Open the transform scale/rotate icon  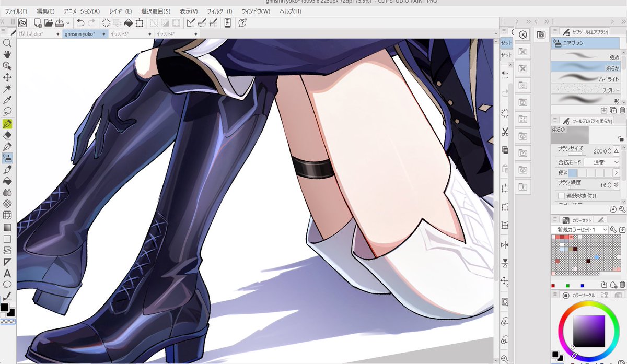pyautogui.click(x=140, y=22)
